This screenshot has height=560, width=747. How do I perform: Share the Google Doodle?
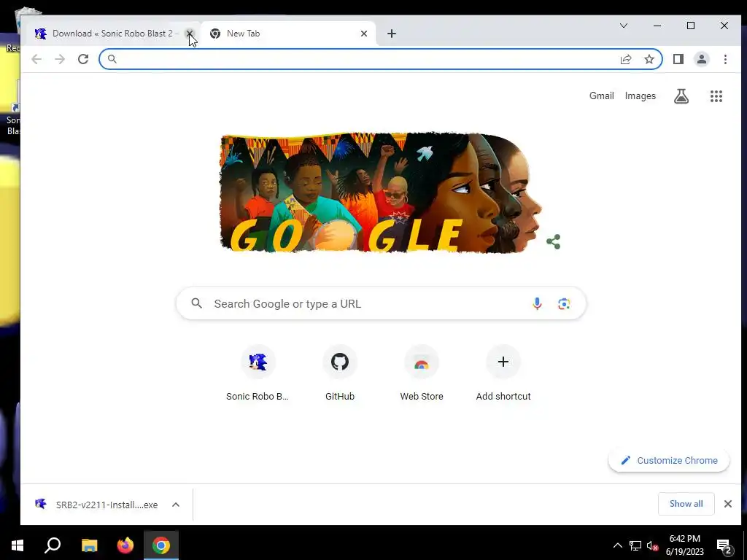click(553, 242)
